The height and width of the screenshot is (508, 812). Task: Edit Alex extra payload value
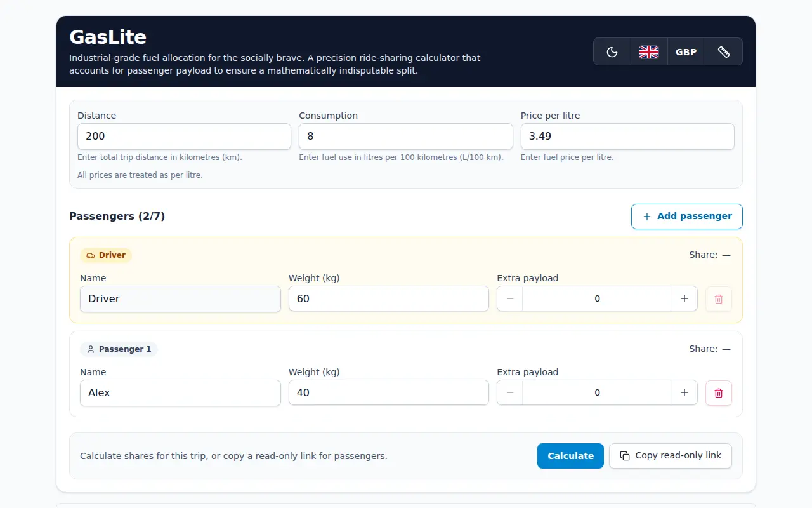tap(597, 393)
